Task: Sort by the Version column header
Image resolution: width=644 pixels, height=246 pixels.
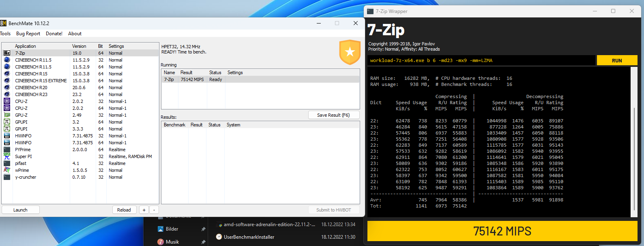Action: pos(79,46)
